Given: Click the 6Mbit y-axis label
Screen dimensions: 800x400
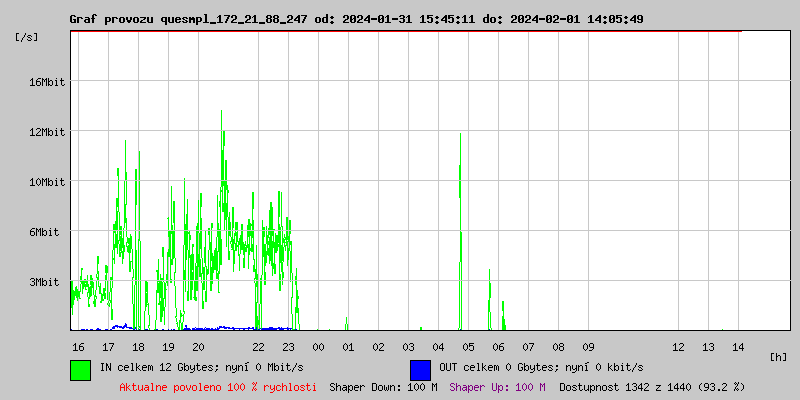Looking at the screenshot, I should coord(46,232).
